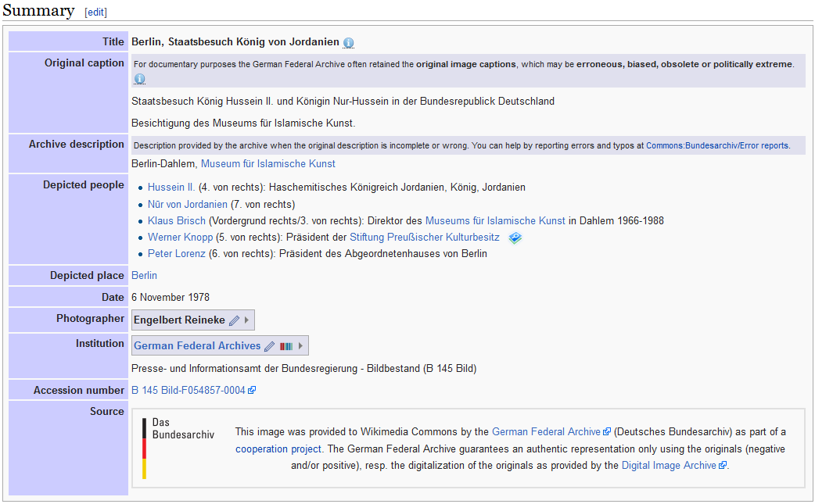Open the Hussein II. link
Image resolution: width=815 pixels, height=504 pixels.
pyautogui.click(x=171, y=188)
